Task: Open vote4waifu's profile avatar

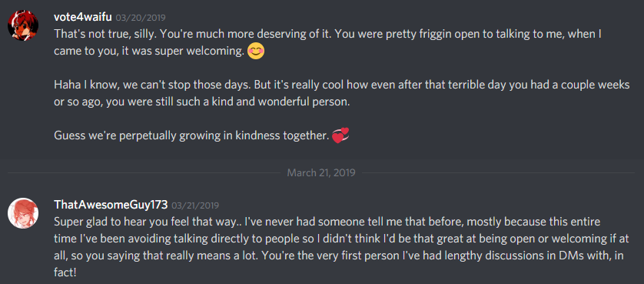Action: [x=23, y=25]
